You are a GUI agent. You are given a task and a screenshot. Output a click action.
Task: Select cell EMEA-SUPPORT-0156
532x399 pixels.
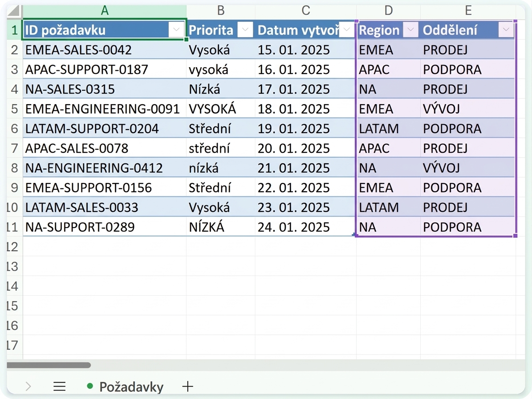pyautogui.click(x=105, y=187)
